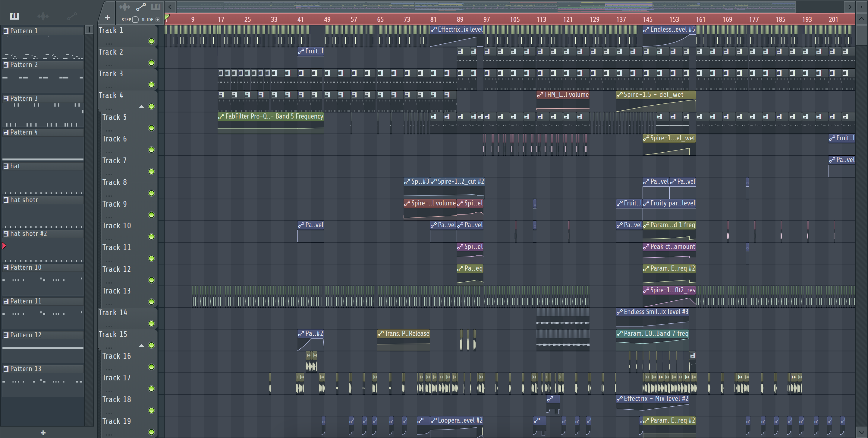This screenshot has height=438, width=868.
Task: Mute Track 19 with its green light
Action: [x=152, y=432]
